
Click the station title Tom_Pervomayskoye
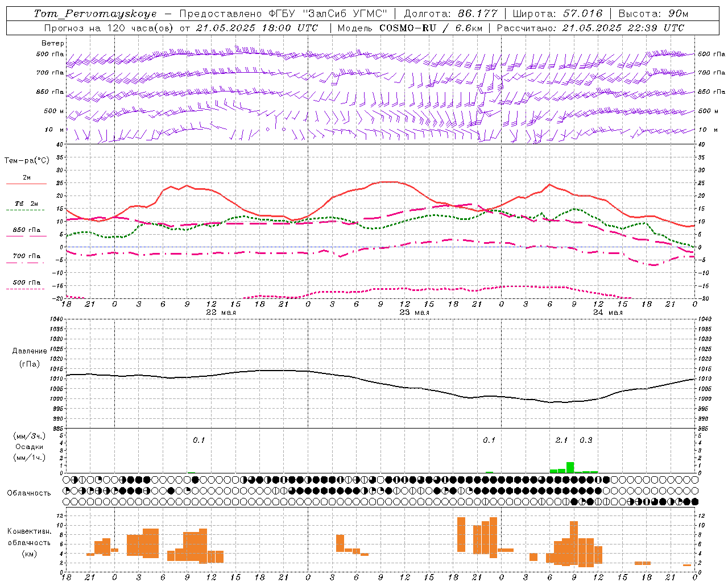click(95, 14)
